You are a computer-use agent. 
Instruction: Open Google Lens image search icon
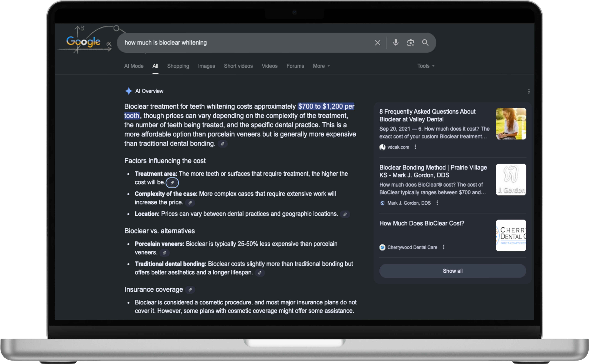tap(410, 43)
